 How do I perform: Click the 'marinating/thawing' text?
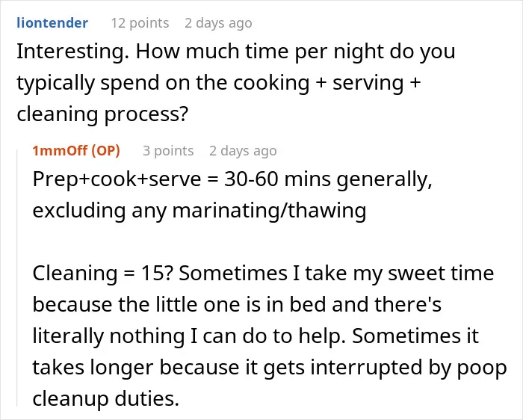click(x=269, y=211)
